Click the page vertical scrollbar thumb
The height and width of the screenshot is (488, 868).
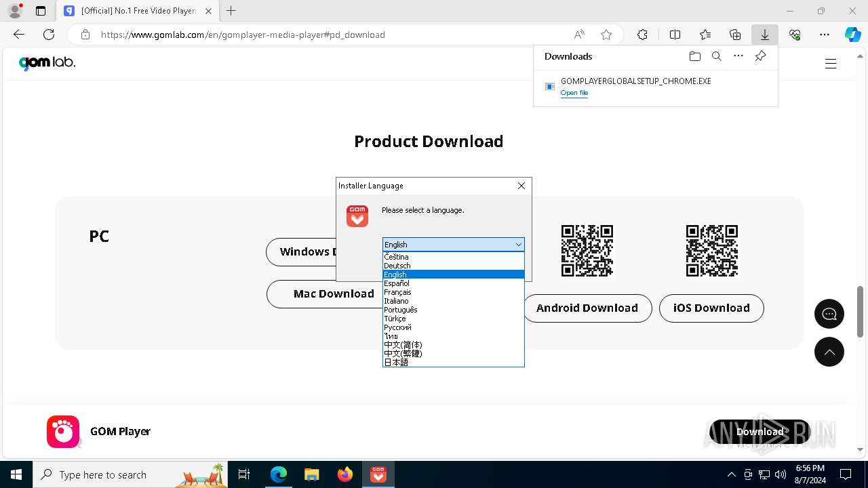860,311
